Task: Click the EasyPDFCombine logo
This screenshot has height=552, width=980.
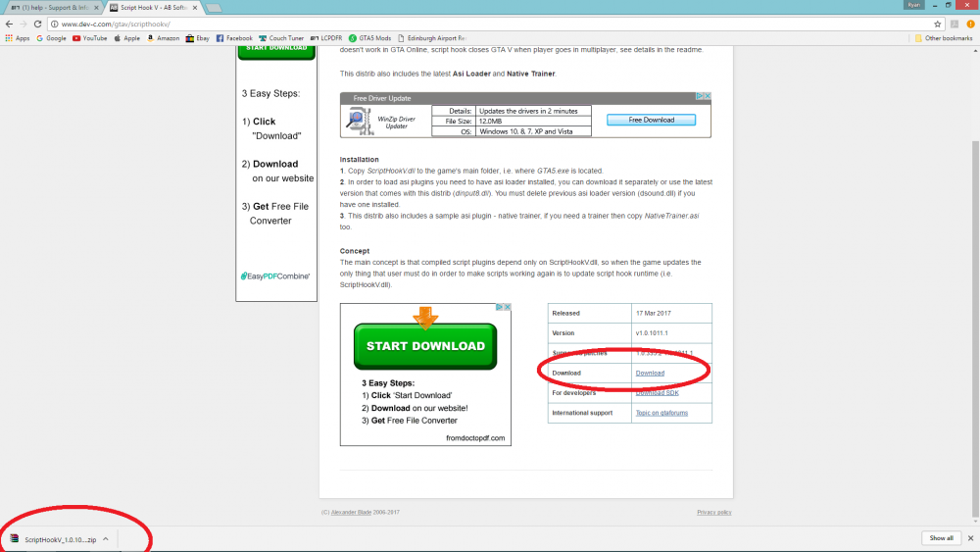Action: 275,276
